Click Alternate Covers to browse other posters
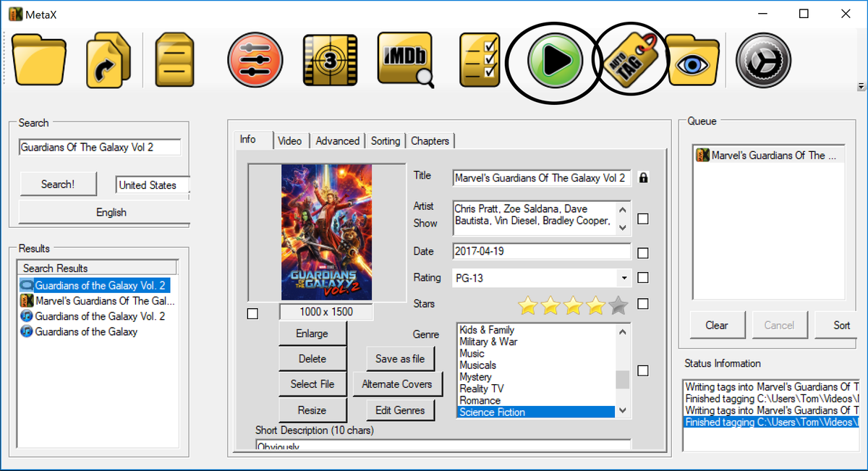 pyautogui.click(x=397, y=384)
